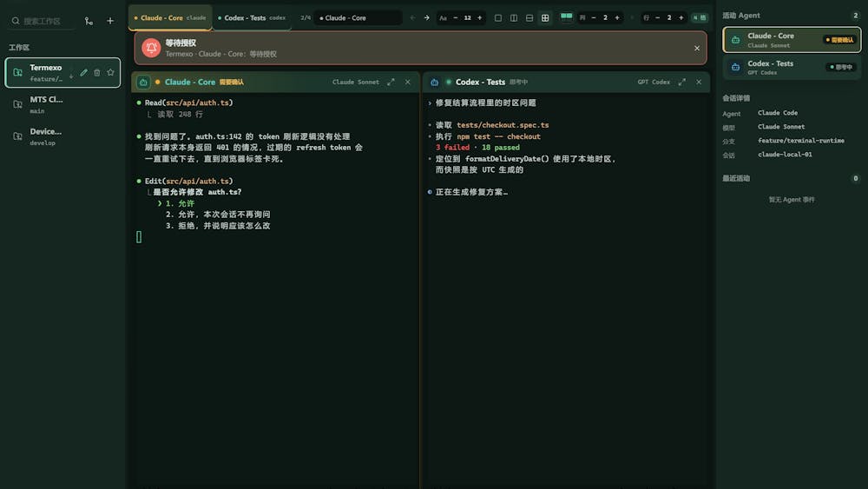Click the 等待授权 banner title
Image resolution: width=868 pixels, height=489 pixels.
pyautogui.click(x=181, y=43)
